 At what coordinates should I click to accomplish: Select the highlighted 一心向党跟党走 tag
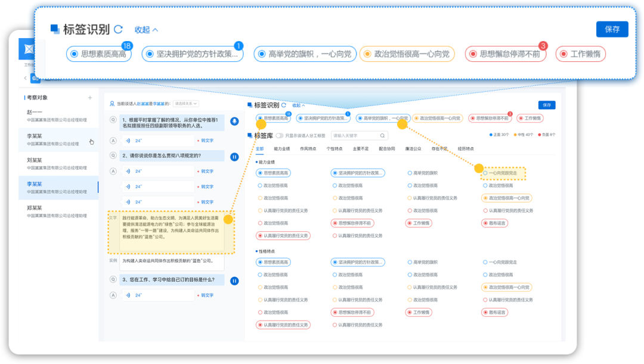tap(503, 173)
